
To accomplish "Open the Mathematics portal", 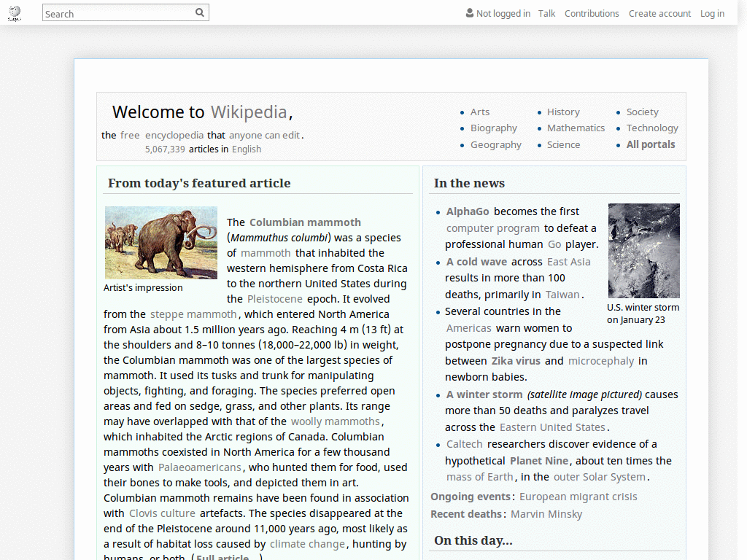I will click(x=576, y=128).
